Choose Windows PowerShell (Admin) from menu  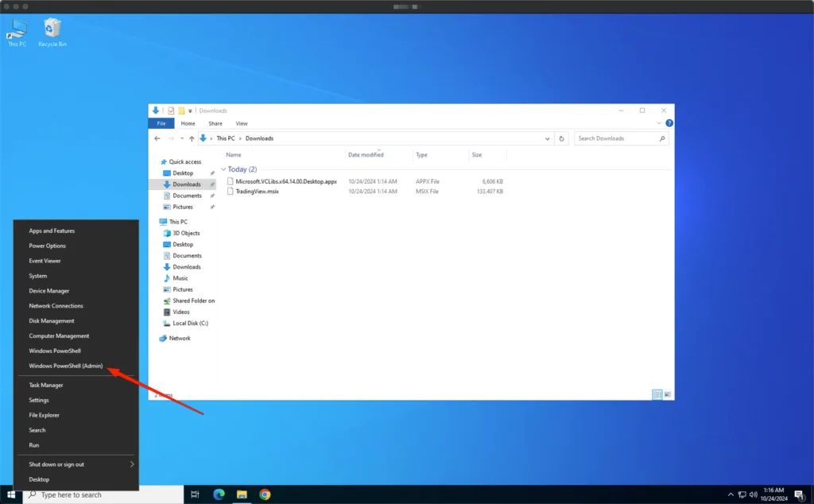(66, 366)
